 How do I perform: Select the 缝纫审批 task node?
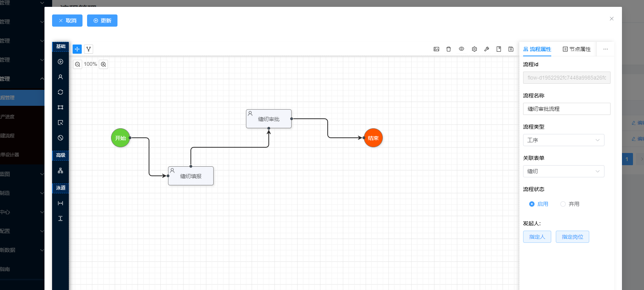point(269,119)
